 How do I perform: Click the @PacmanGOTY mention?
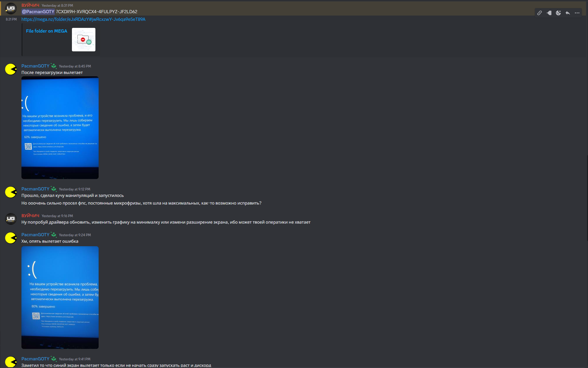(x=38, y=12)
